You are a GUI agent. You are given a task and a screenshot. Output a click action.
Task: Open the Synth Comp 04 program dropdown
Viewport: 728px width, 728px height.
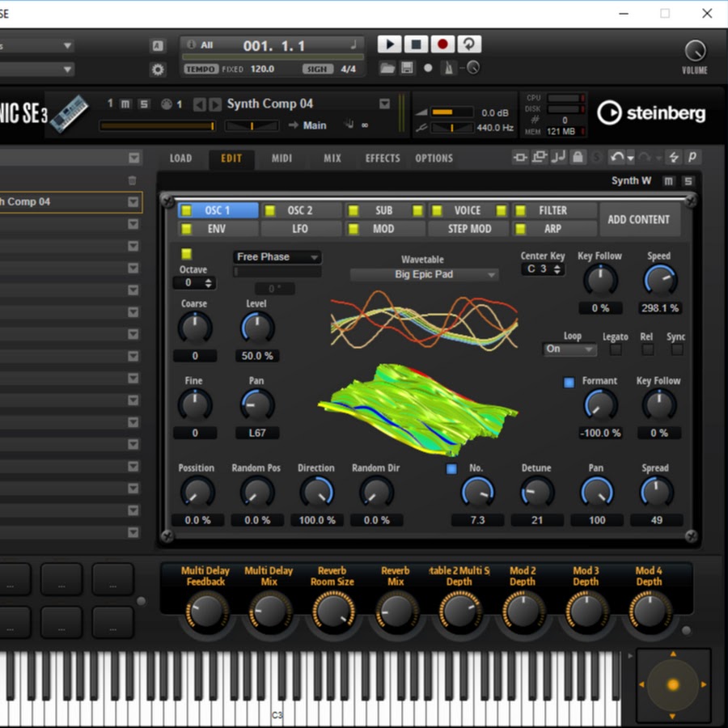(x=384, y=104)
